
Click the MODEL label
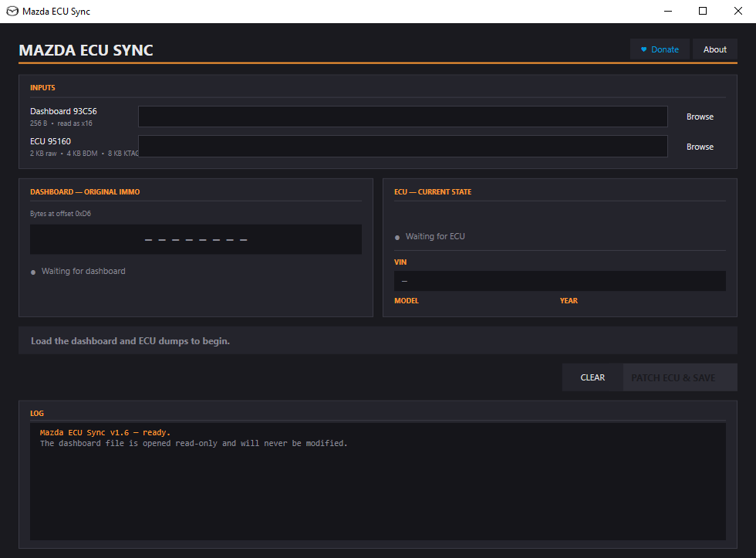click(x=407, y=300)
